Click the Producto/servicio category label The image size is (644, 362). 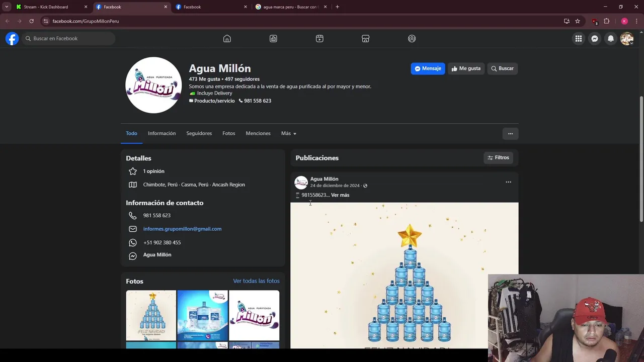[x=214, y=101]
